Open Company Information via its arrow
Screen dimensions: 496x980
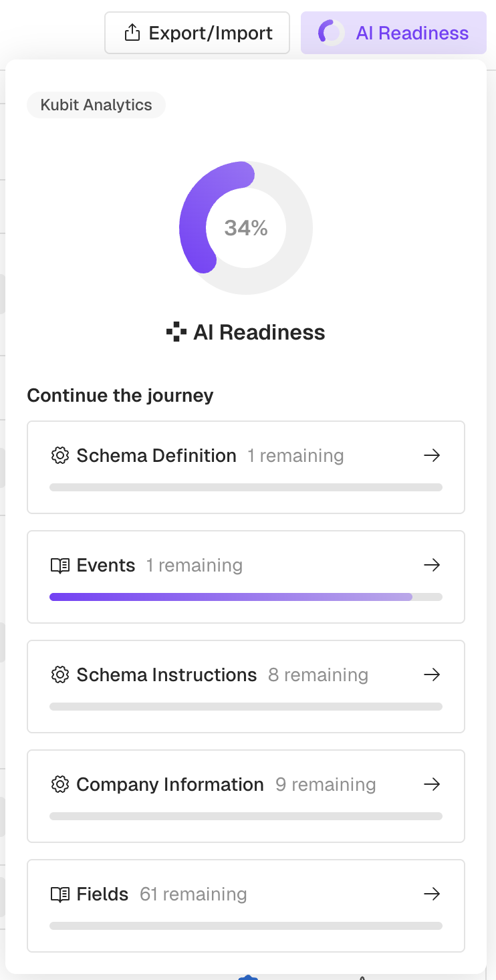coord(432,785)
